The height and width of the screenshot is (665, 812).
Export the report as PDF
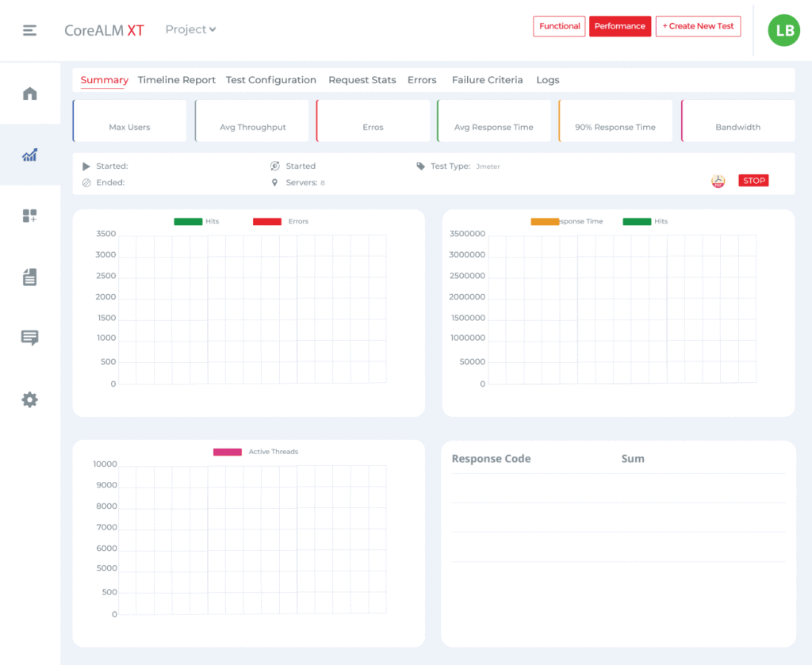click(718, 181)
